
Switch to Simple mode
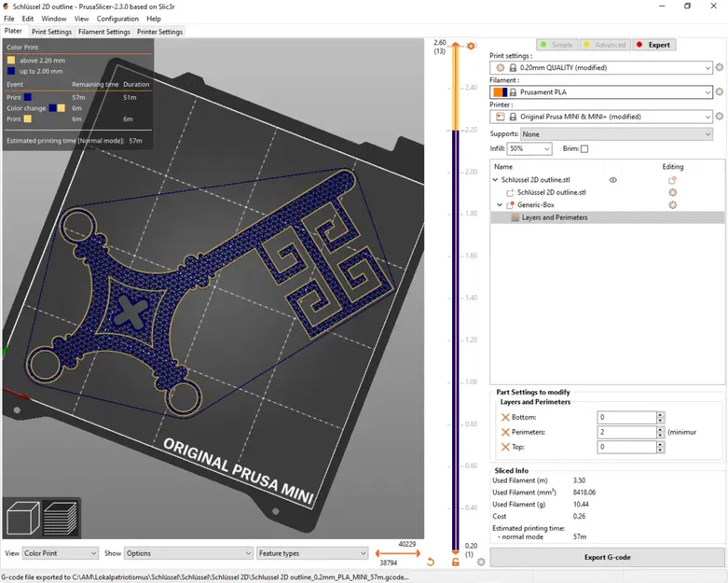pos(557,45)
